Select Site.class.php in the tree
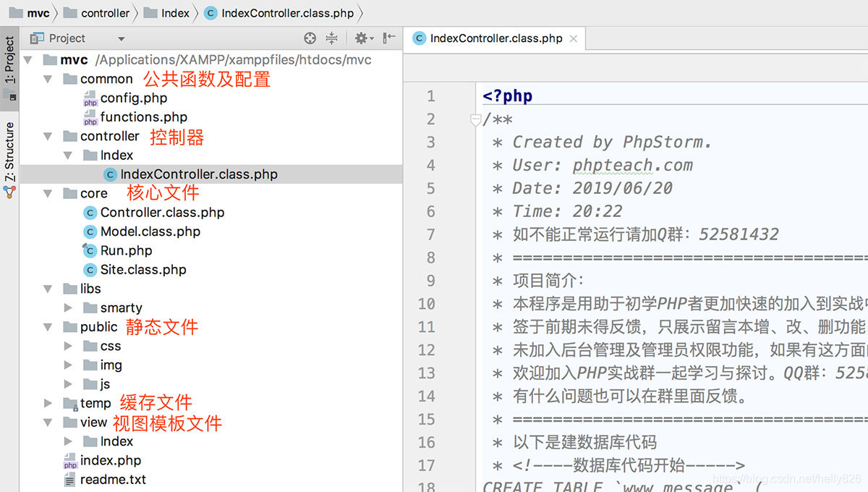 tap(143, 270)
